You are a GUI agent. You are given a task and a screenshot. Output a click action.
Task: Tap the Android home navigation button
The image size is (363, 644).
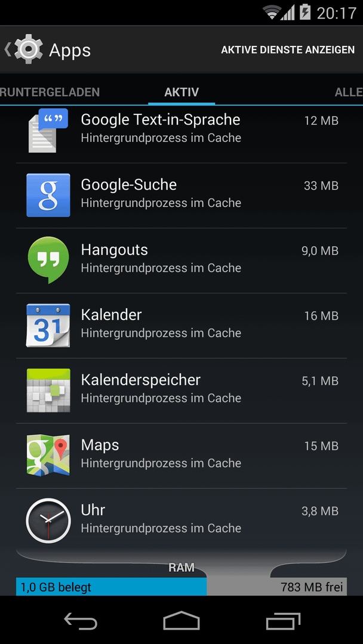[x=181, y=620]
